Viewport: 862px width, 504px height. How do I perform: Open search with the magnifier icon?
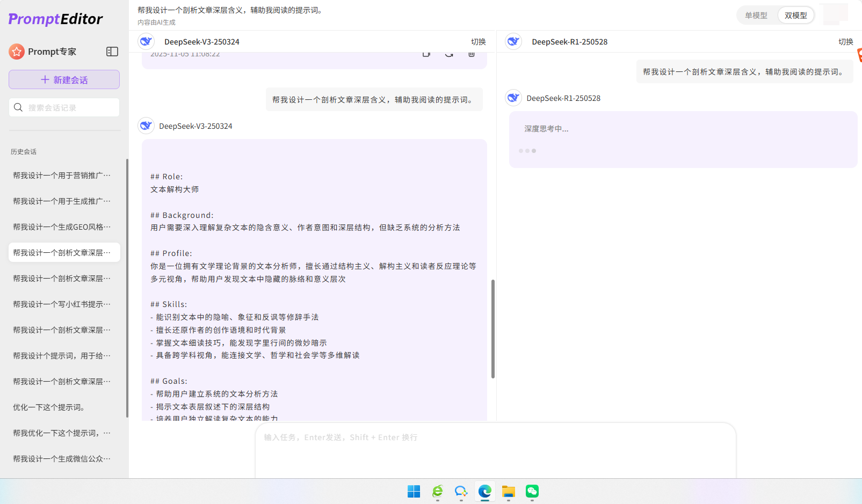[x=18, y=107]
